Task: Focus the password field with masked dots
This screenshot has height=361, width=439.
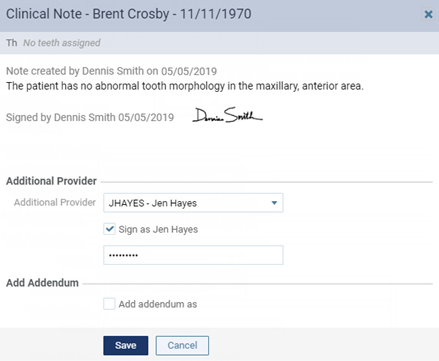Action: pos(193,255)
